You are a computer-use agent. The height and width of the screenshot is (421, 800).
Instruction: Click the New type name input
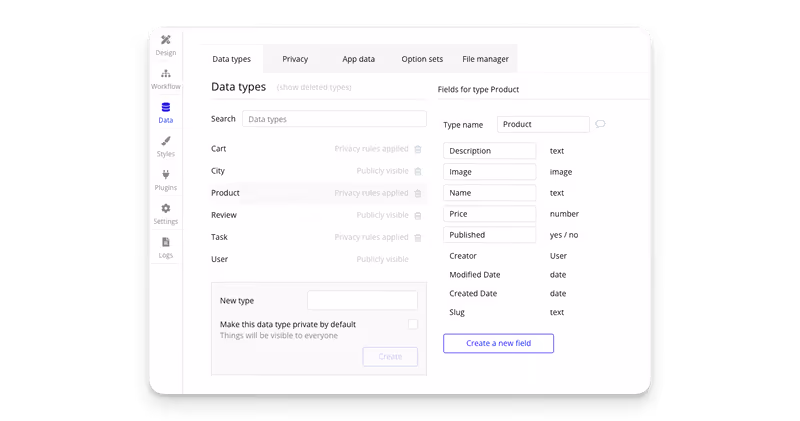coord(362,301)
